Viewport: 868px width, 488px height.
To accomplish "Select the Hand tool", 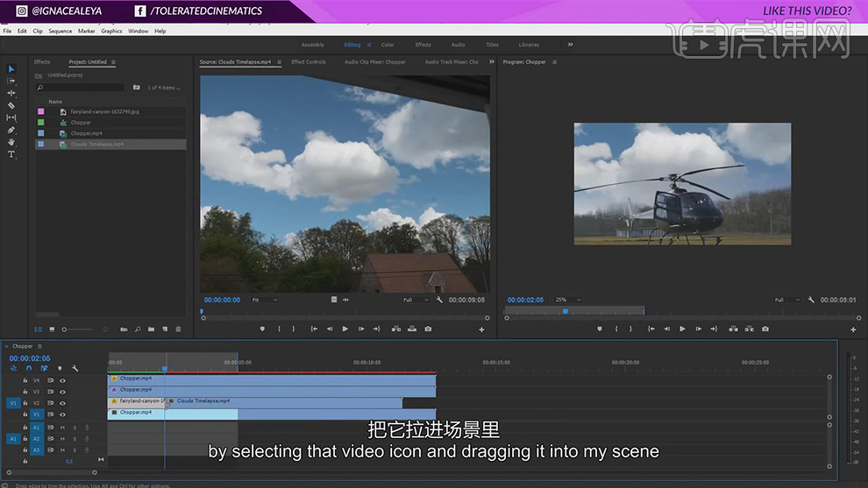I will pyautogui.click(x=11, y=142).
